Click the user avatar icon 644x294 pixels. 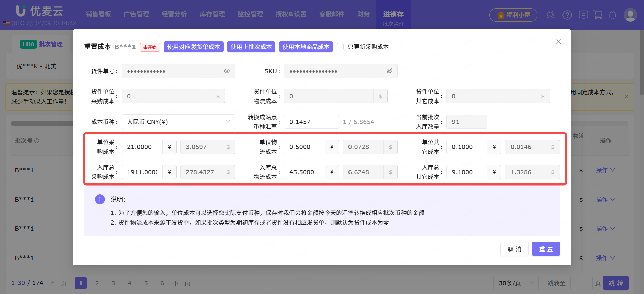pyautogui.click(x=630, y=15)
